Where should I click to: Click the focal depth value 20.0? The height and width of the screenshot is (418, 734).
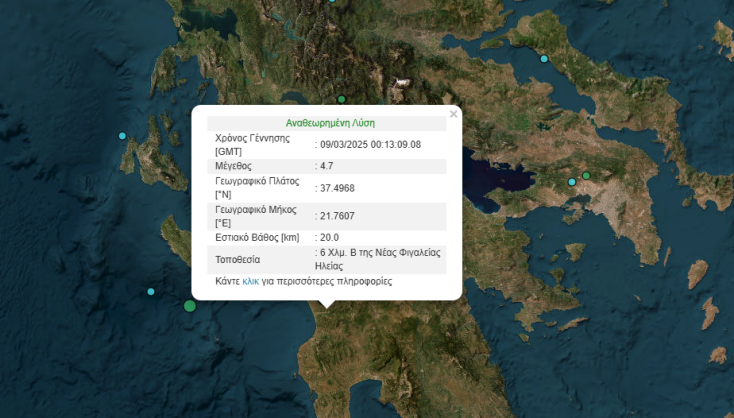pyautogui.click(x=329, y=237)
